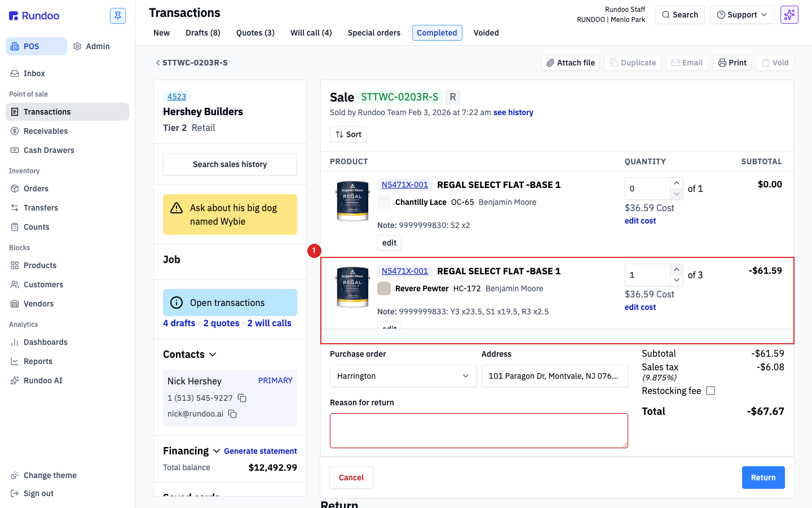Switch to the Admin mode
This screenshot has width=812, height=508.
pos(91,46)
